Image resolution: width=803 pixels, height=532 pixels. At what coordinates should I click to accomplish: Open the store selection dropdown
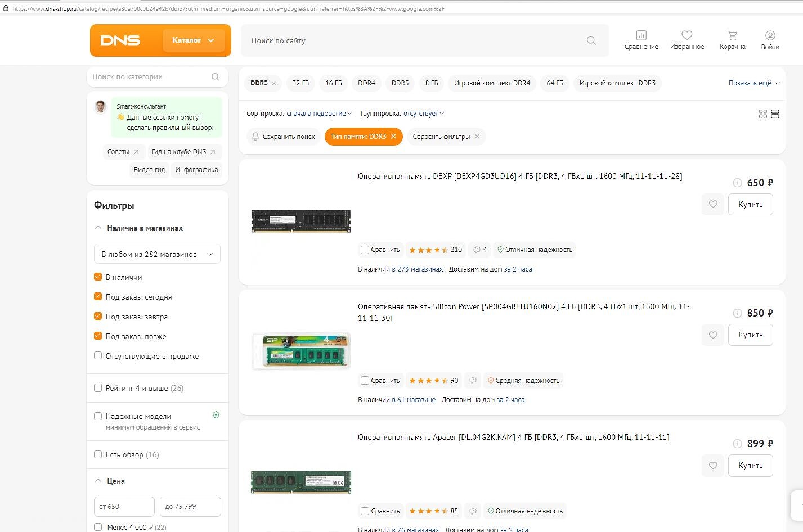pos(157,254)
